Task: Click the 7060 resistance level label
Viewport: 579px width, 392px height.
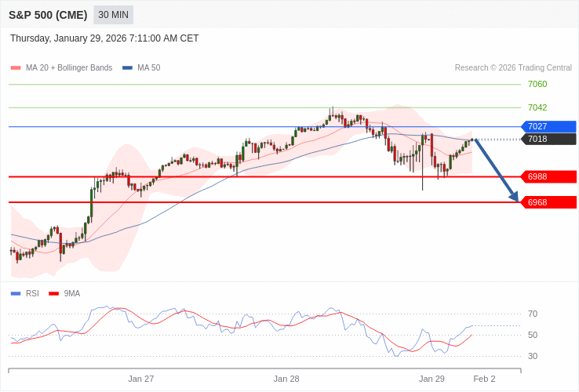Action: (537, 84)
